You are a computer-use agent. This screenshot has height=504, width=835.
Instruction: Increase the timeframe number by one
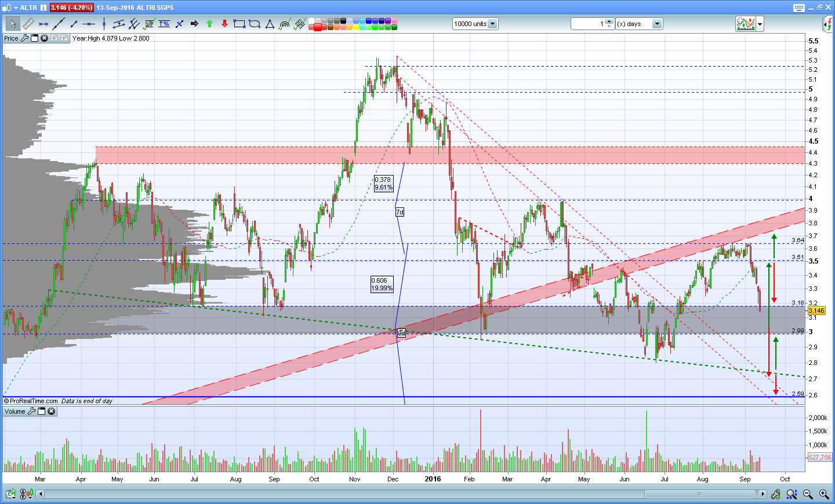pyautogui.click(x=609, y=21)
